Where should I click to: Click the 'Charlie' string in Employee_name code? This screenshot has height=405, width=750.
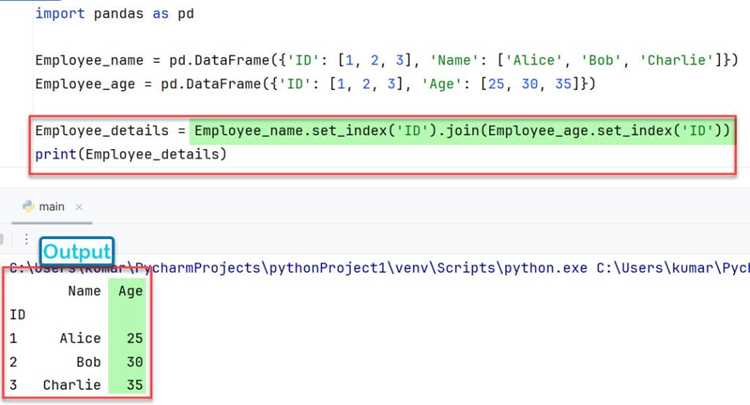[x=676, y=60]
